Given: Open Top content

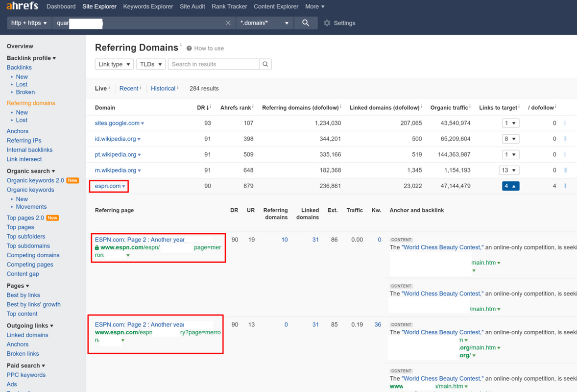Looking at the screenshot, I should pyautogui.click(x=22, y=314).
